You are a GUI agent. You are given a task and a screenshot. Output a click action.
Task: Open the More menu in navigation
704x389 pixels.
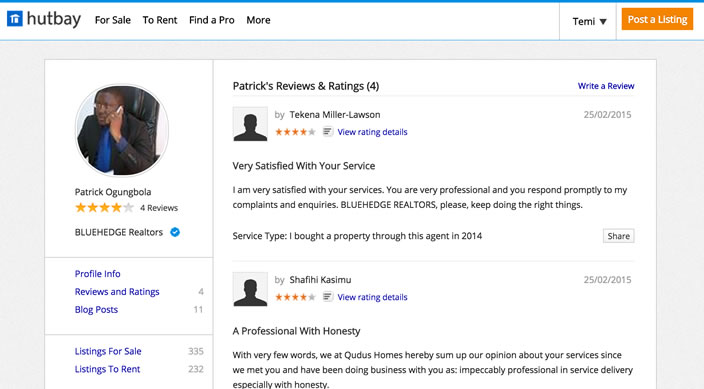coord(258,20)
